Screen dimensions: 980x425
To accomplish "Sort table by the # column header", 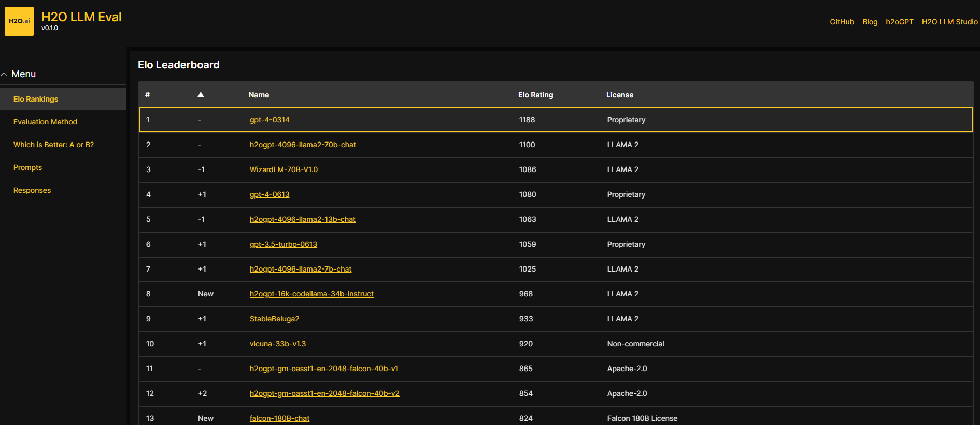I will click(148, 95).
